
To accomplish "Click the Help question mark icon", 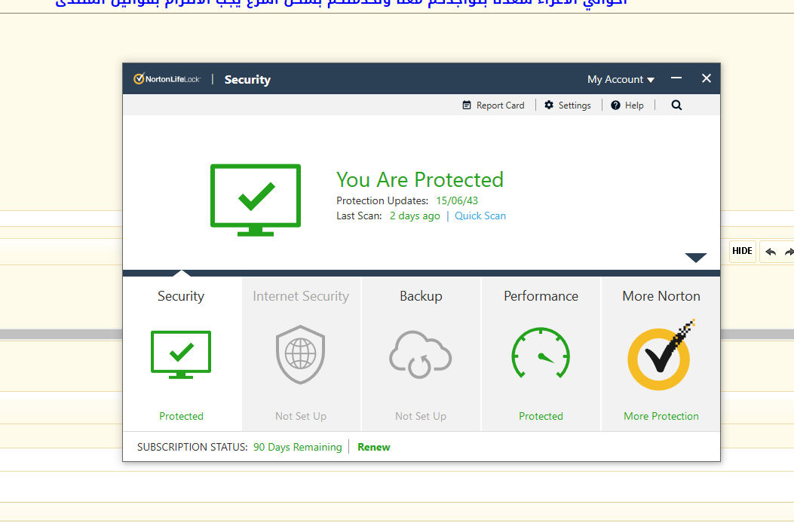I will click(x=615, y=105).
